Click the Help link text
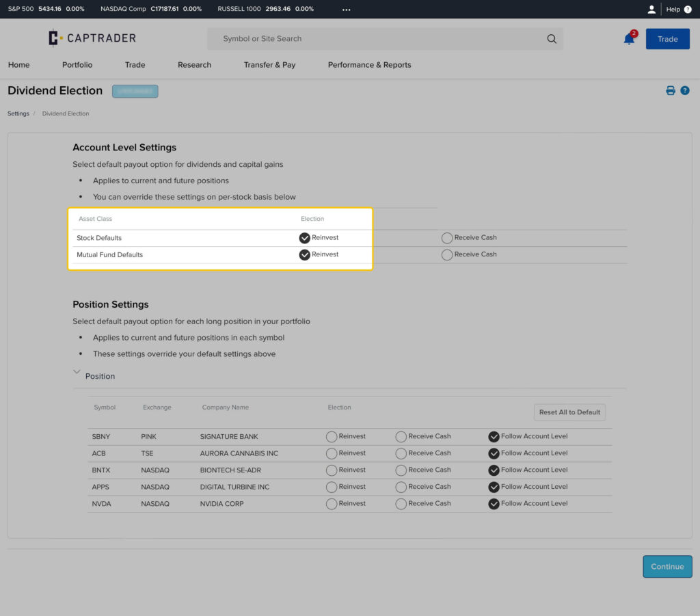 coord(673,10)
